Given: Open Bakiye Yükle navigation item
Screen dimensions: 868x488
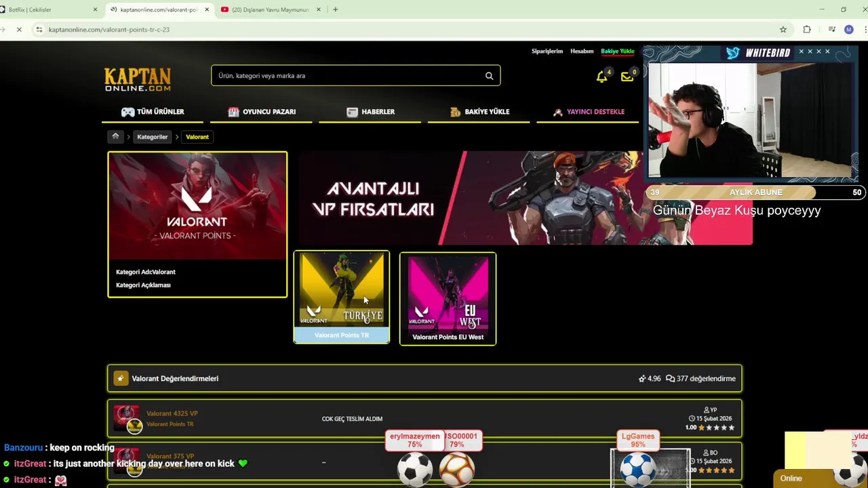Looking at the screenshot, I should pyautogui.click(x=479, y=112).
